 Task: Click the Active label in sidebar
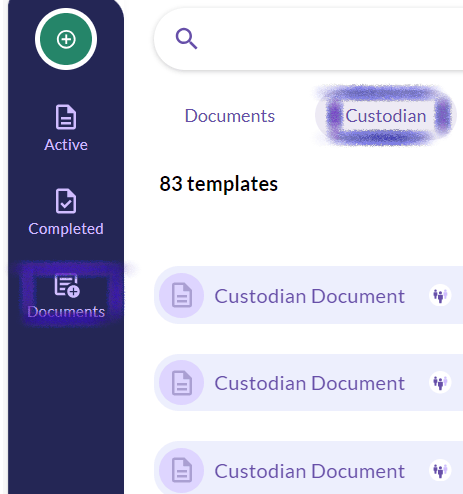coord(66,145)
